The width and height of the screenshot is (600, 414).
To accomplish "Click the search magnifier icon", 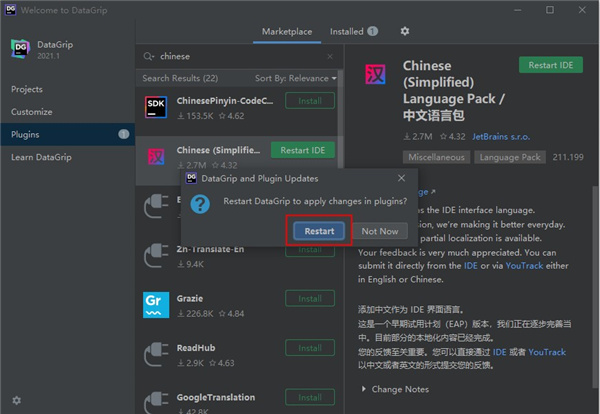I will pyautogui.click(x=149, y=57).
